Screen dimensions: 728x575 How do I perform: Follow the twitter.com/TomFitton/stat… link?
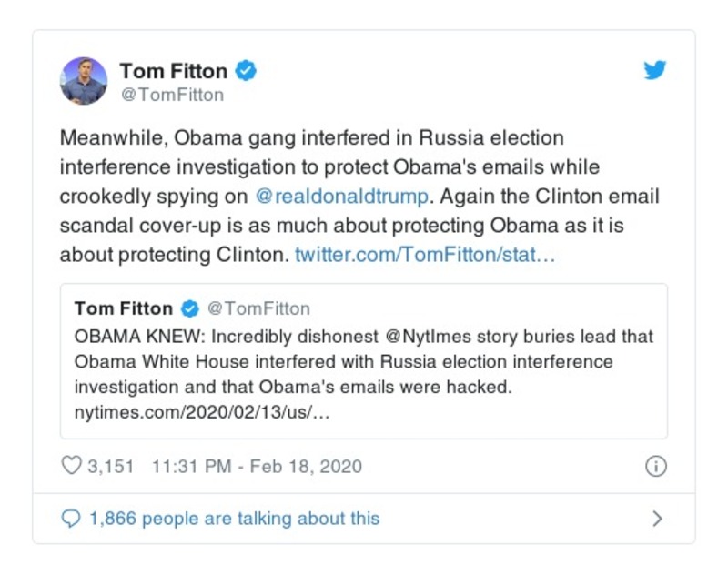[425, 255]
